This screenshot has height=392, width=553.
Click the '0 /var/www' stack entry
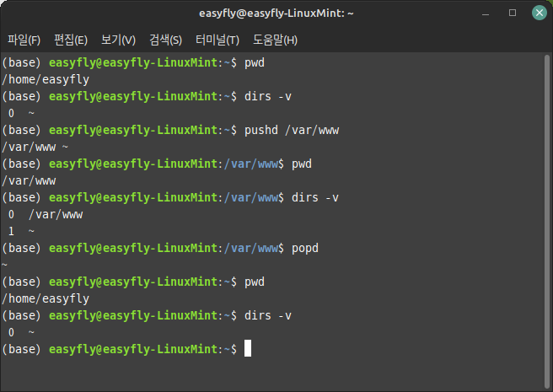pos(46,214)
